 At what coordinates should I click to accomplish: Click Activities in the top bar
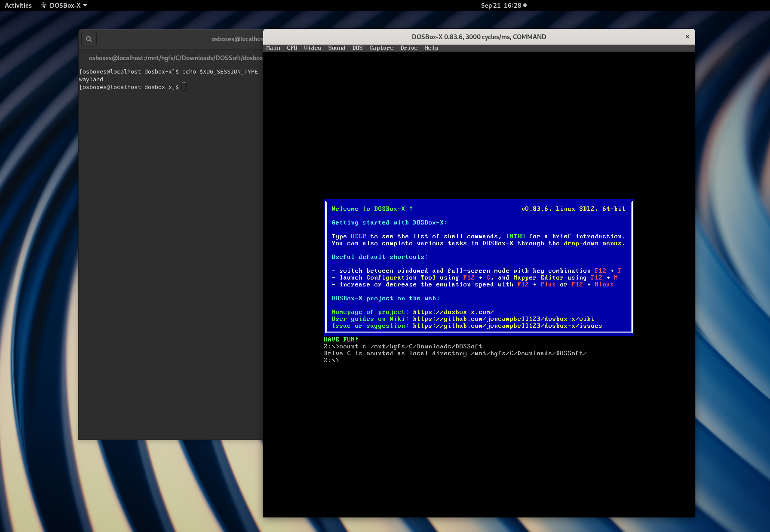coord(18,5)
